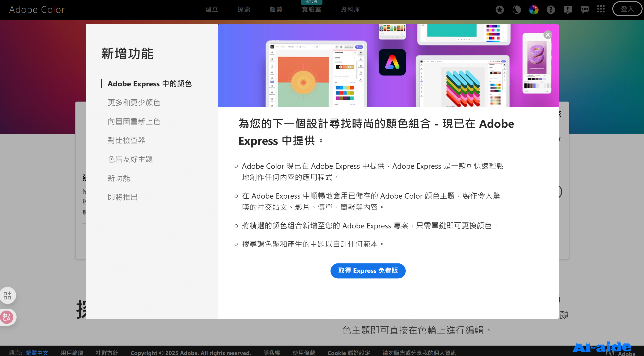Image resolution: width=644 pixels, height=356 pixels.
Task: Select 即將推出 in sidebar
Action: pos(122,197)
